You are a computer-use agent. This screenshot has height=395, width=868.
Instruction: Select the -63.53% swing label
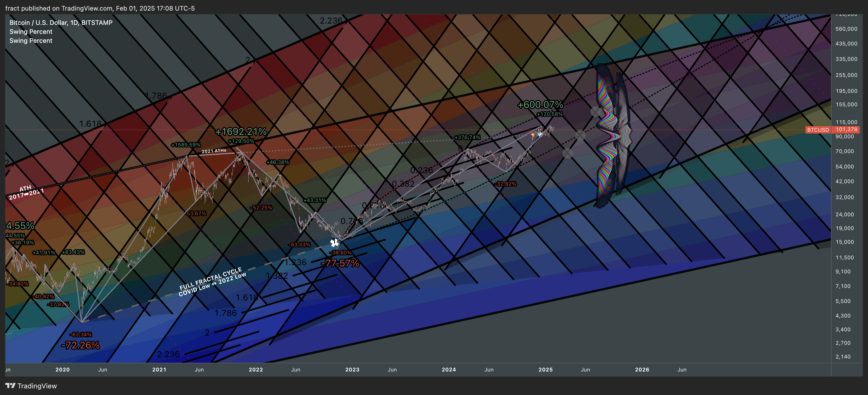coord(300,245)
